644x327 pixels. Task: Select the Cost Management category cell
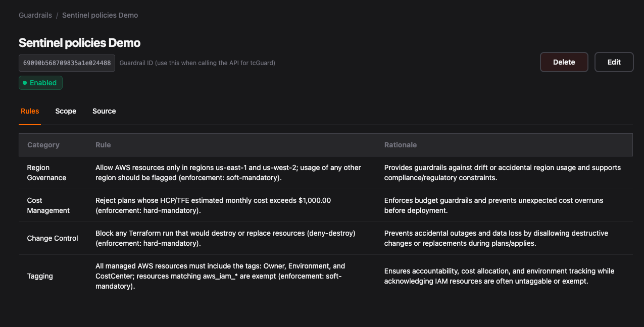(x=48, y=205)
